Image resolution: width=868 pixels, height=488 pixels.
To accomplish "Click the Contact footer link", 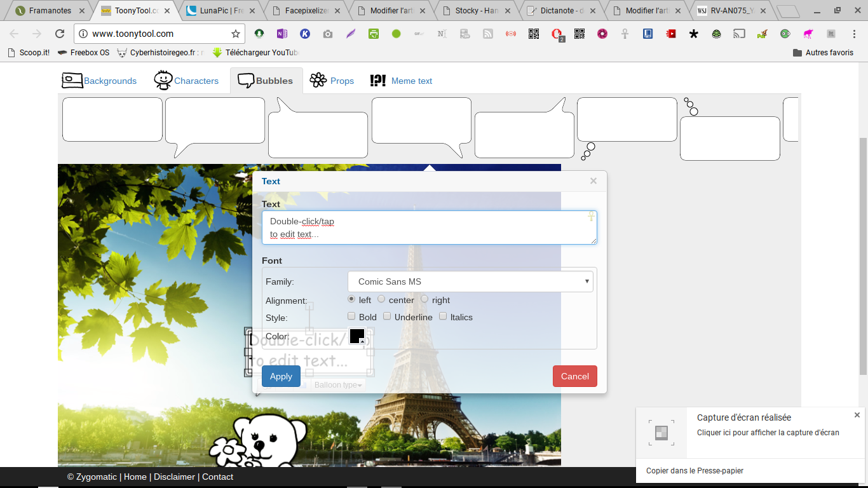I will (217, 477).
